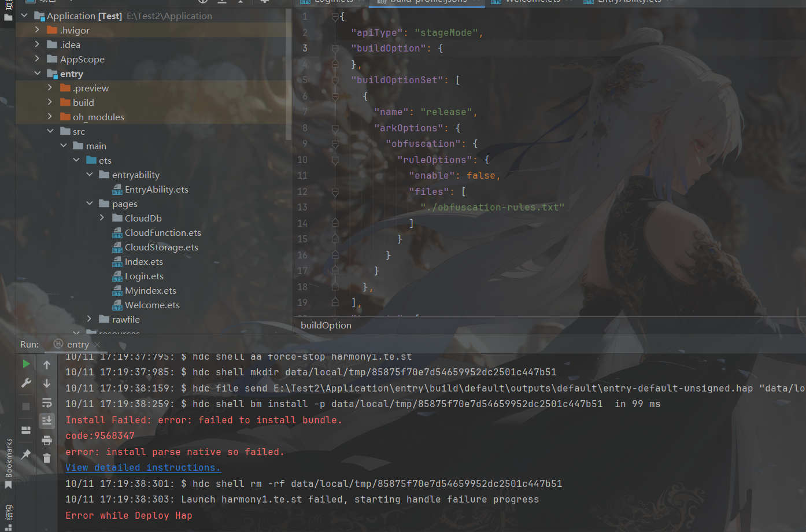Collapse the entry module folder
The image size is (806, 532).
point(38,73)
